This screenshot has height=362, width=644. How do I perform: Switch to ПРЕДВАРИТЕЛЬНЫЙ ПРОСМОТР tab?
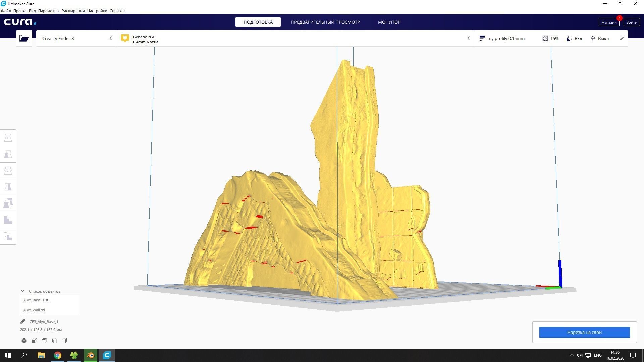(325, 22)
